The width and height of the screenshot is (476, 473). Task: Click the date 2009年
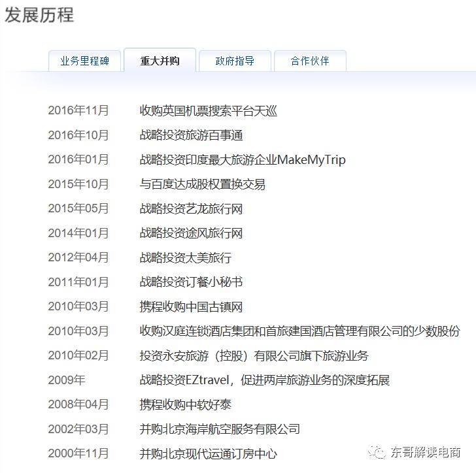pos(67,380)
